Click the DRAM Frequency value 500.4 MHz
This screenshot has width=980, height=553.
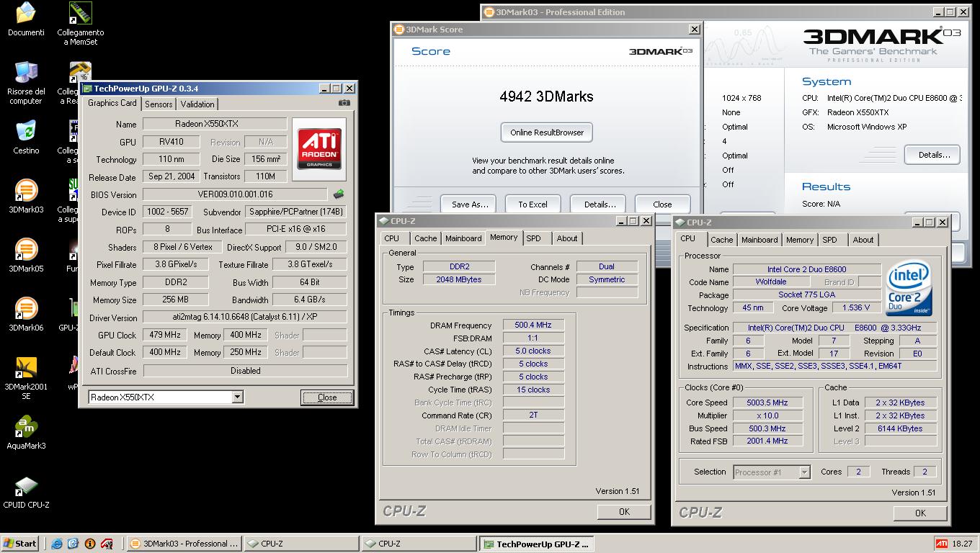(533, 325)
